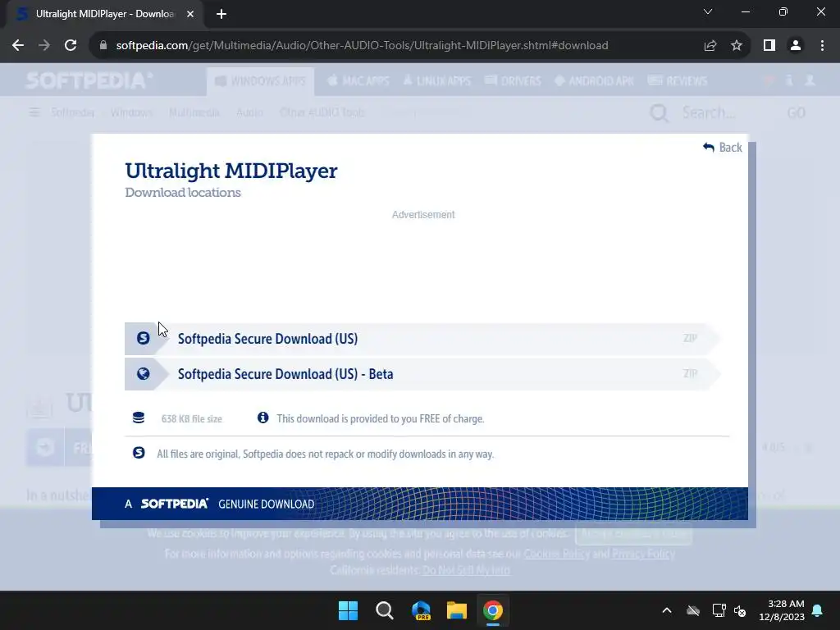Image resolution: width=840 pixels, height=630 pixels.
Task: Close the Ultralight MIDIPlayer tab
Action: click(x=190, y=14)
